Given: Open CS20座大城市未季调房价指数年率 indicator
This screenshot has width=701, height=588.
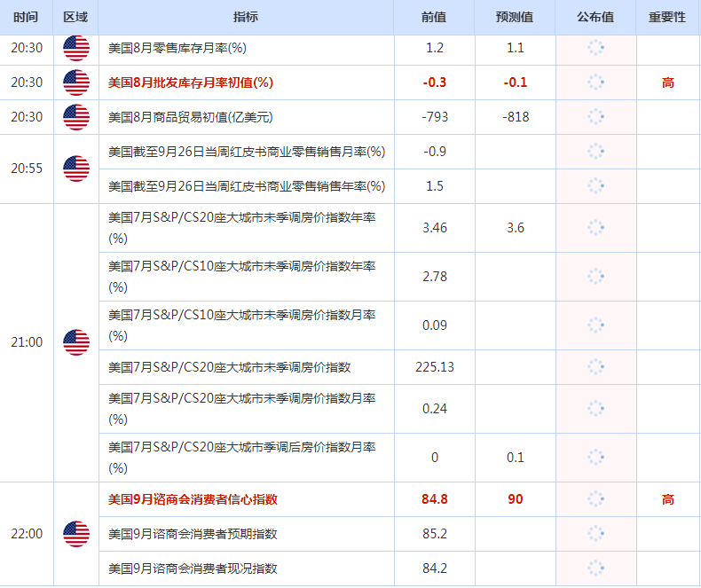Looking at the screenshot, I should coord(242,228).
